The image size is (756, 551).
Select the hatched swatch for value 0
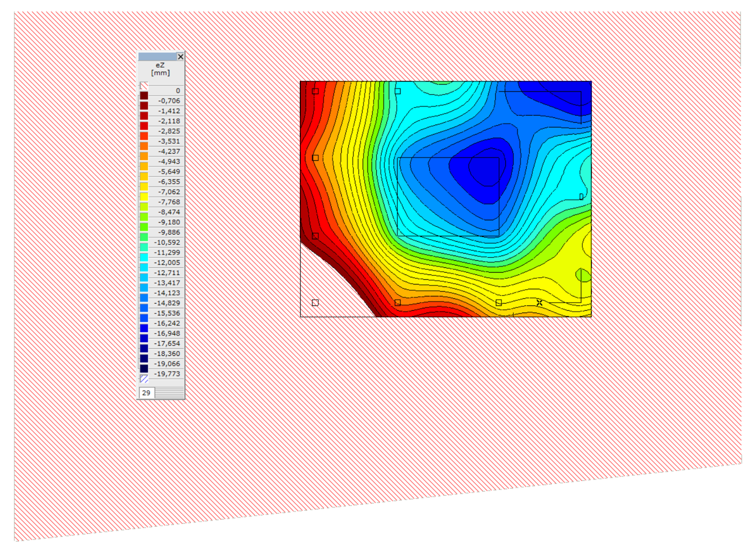tap(144, 85)
